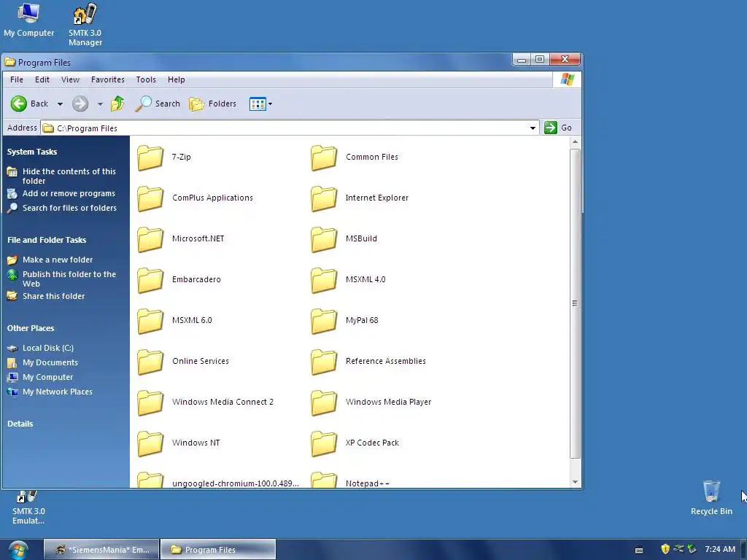Select the Windows Media Player folder icon
This screenshot has width=747, height=560.
click(324, 403)
